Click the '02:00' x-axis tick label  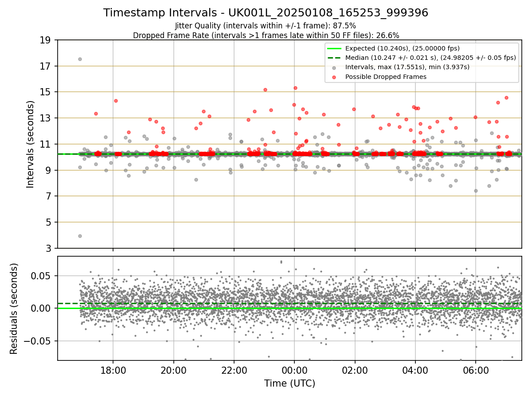(x=355, y=370)
